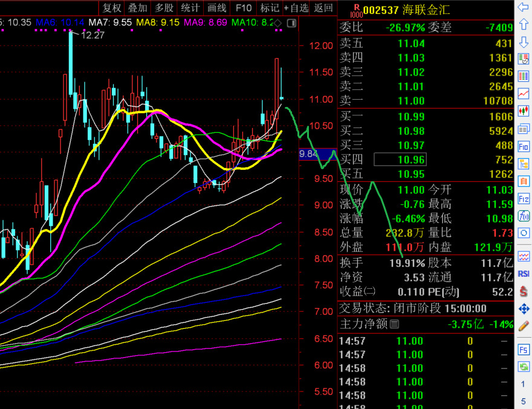Click the blue four-way move icon

524,309
